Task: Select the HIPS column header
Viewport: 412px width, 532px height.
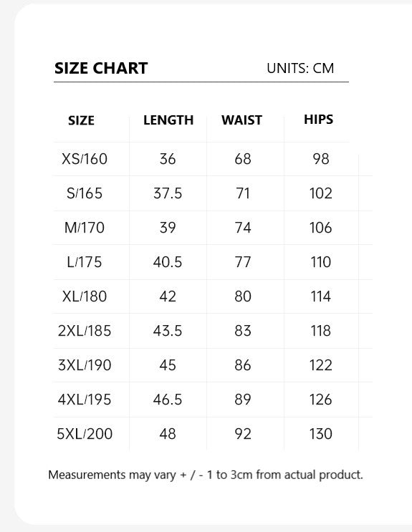Action: (319, 120)
